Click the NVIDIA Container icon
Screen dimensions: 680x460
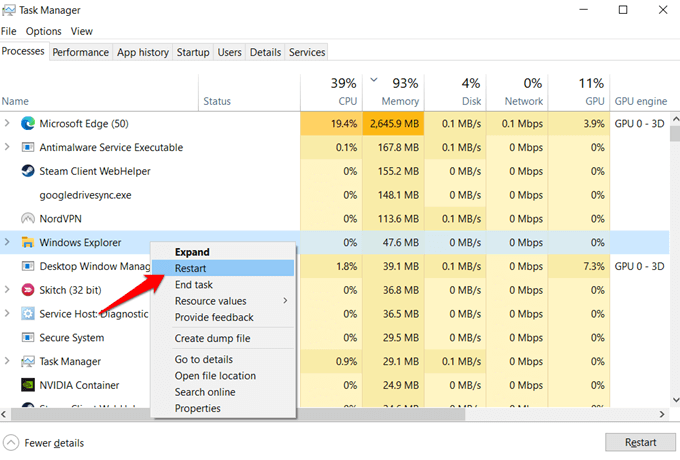tap(28, 385)
